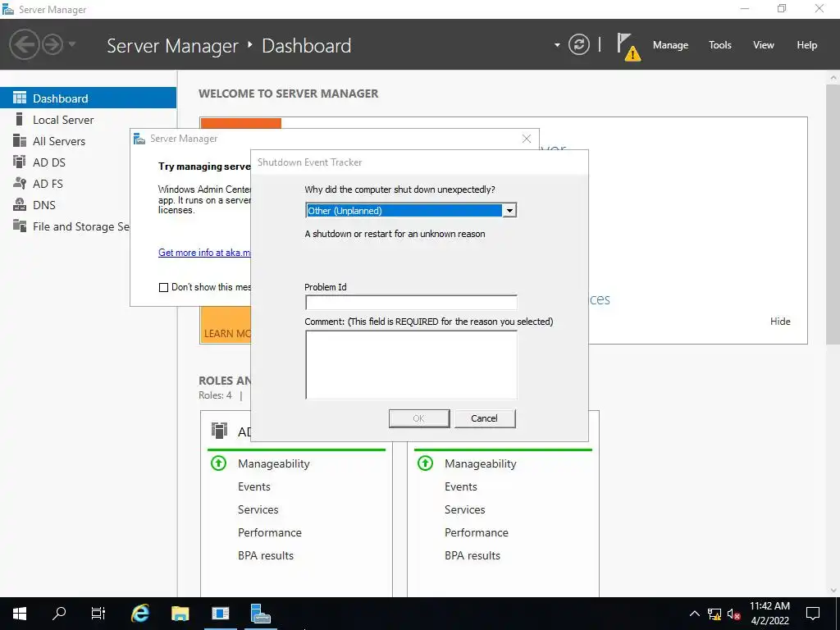Open the Notifications flag with warning
This screenshot has height=630, width=840.
(628, 47)
